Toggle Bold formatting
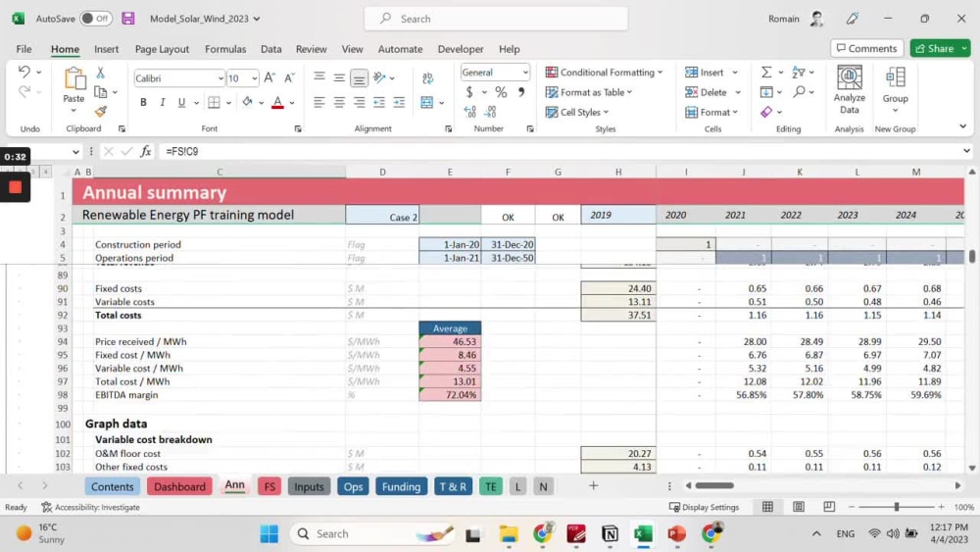This screenshot has width=980, height=552. [143, 102]
